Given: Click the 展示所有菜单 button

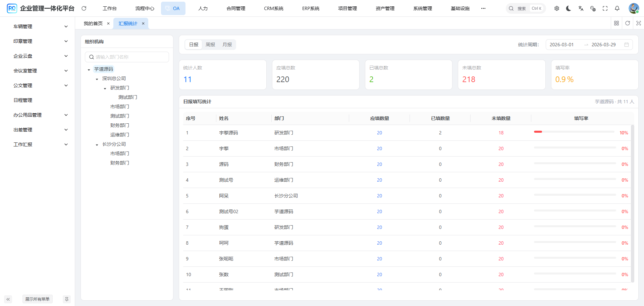Looking at the screenshot, I should point(37,299).
